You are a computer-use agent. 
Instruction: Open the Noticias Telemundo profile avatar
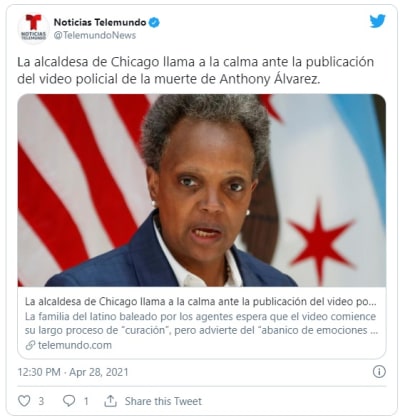[x=33, y=28]
